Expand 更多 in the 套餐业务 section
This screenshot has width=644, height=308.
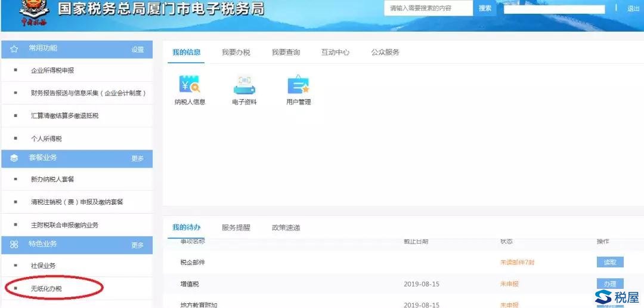(138, 159)
